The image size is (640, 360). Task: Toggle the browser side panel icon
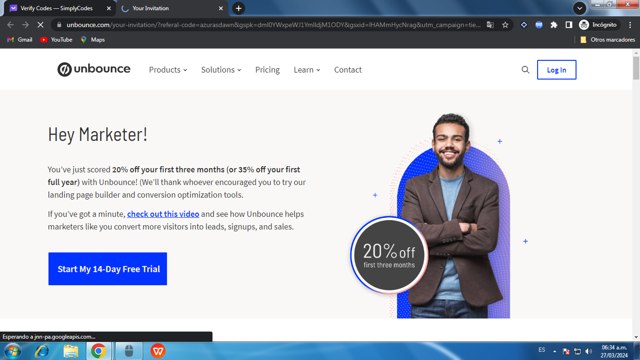569,25
